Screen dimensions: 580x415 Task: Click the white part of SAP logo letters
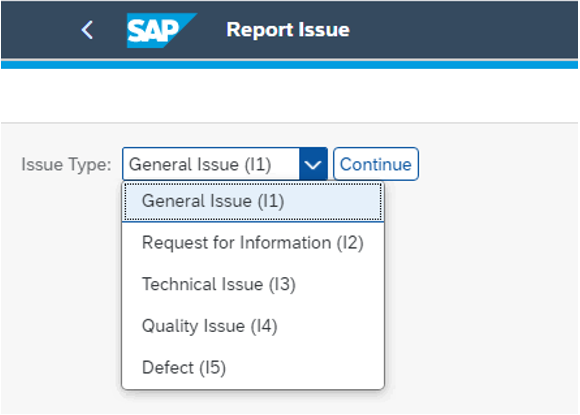152,31
